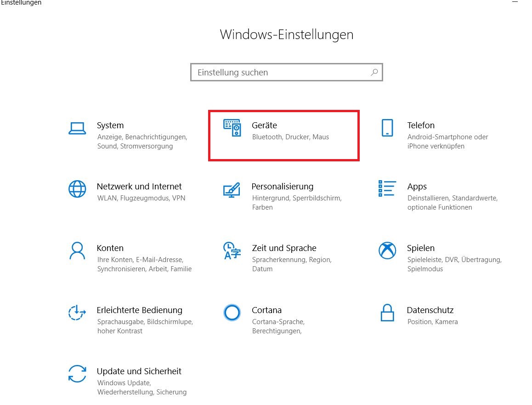Open the Spielen heading
The image size is (532, 405).
pos(421,248)
